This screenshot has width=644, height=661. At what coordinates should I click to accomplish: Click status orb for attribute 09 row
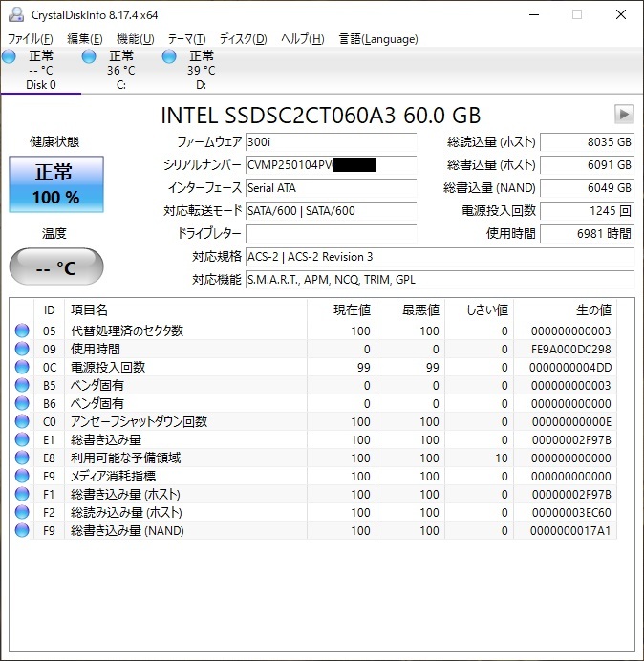(22, 349)
